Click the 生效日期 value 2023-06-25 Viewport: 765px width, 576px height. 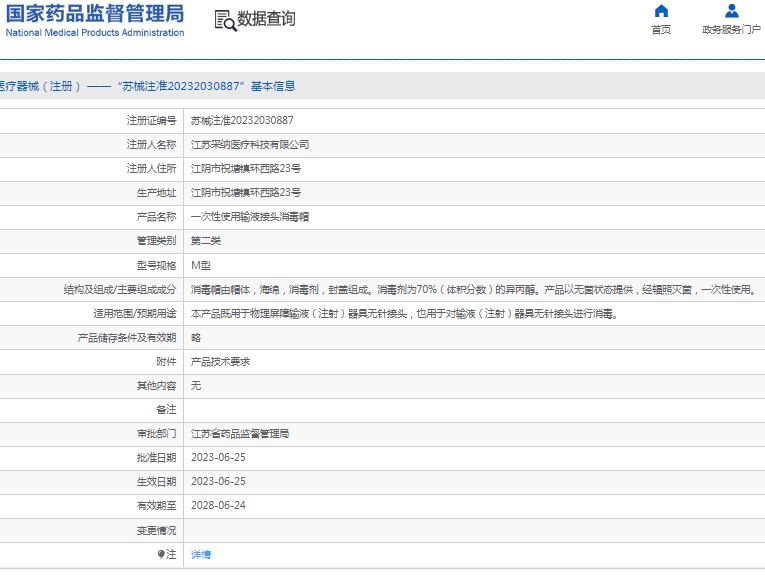coord(218,481)
